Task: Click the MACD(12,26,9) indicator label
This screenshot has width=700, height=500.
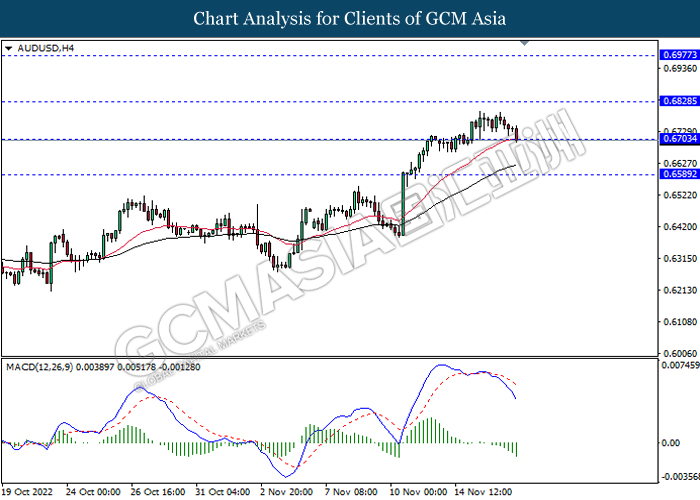Action: click(x=103, y=367)
